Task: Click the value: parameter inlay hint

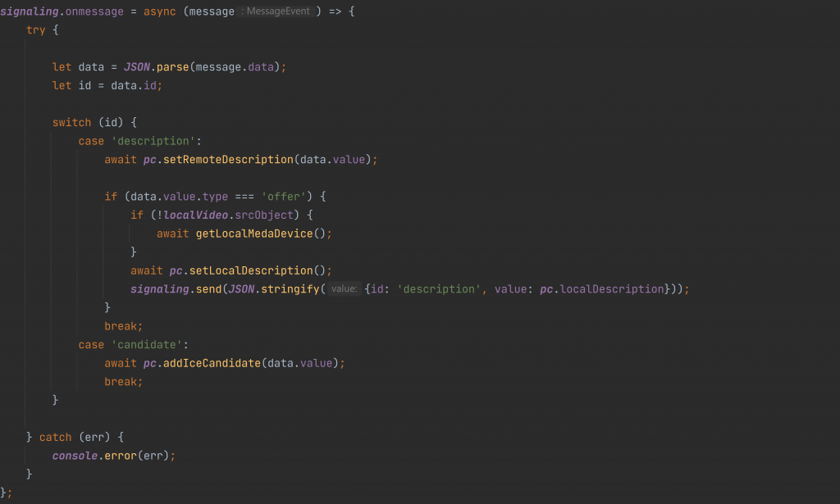Action: (344, 289)
